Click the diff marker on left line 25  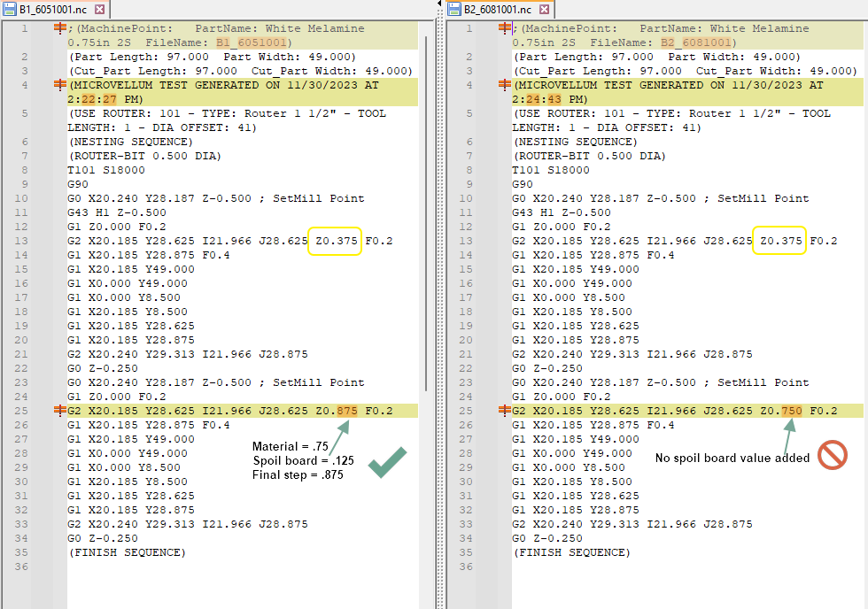[60, 411]
